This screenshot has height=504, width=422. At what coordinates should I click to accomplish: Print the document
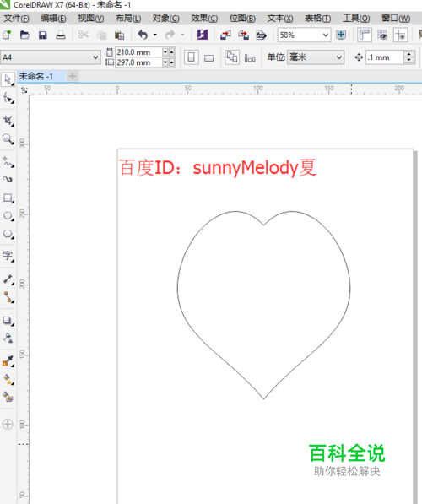pos(61,35)
